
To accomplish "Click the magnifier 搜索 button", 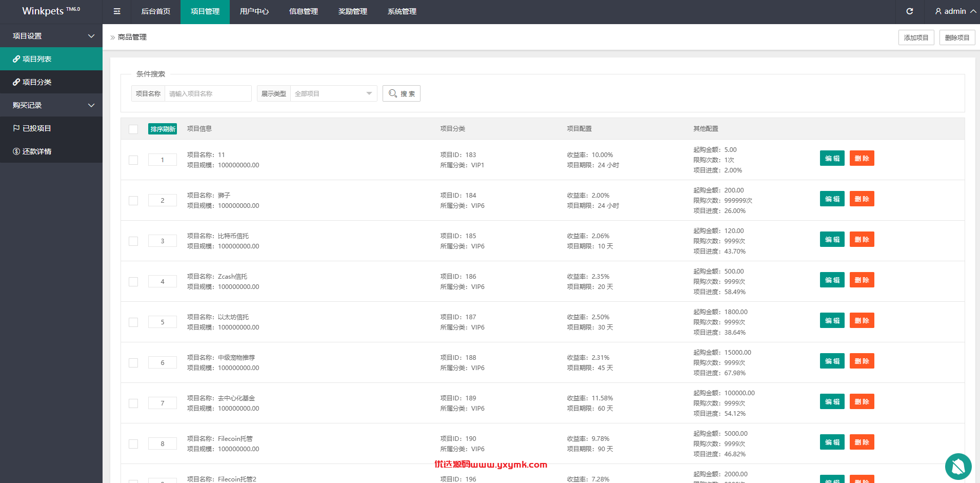I will coord(402,93).
